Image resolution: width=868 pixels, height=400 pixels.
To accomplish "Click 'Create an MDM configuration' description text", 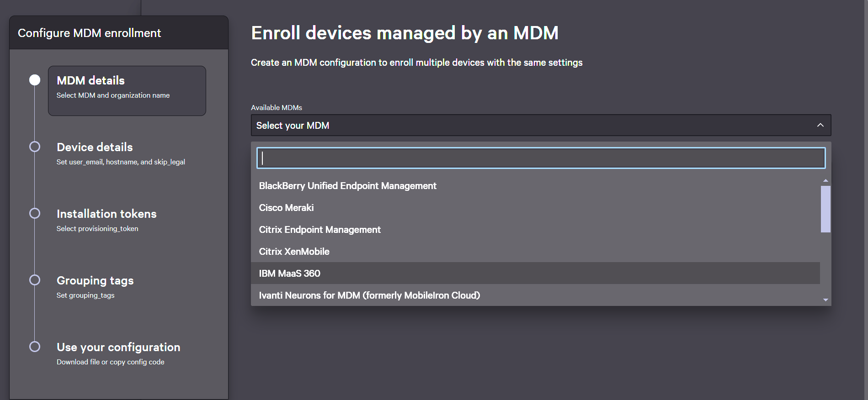I will click(x=417, y=63).
